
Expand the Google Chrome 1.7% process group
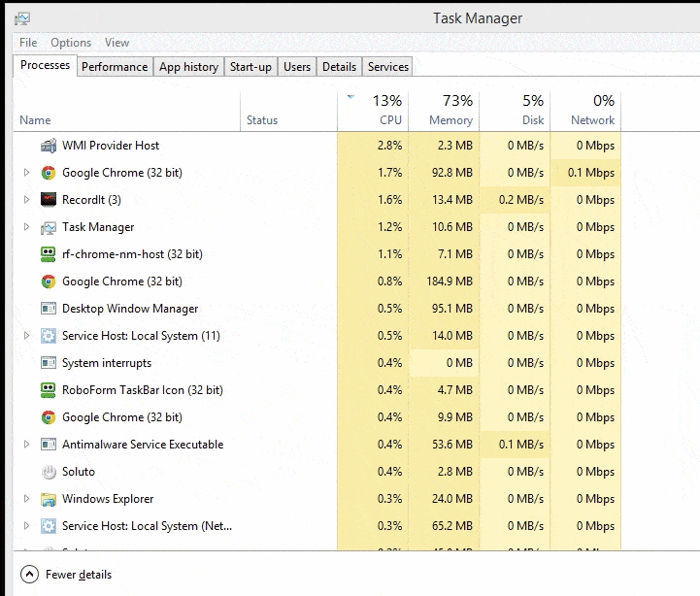[26, 173]
